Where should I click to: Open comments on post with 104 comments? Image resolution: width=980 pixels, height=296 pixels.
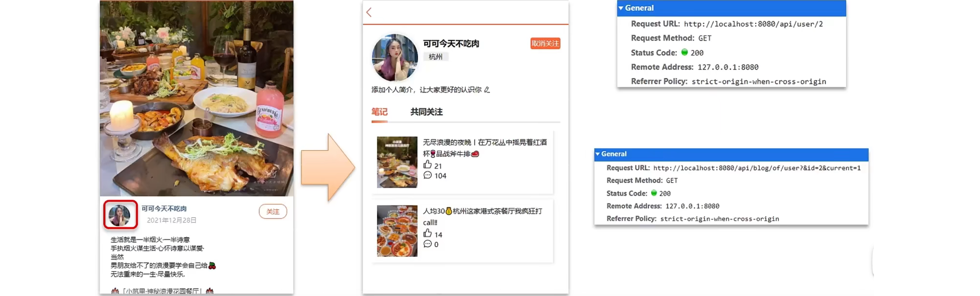pos(427,175)
